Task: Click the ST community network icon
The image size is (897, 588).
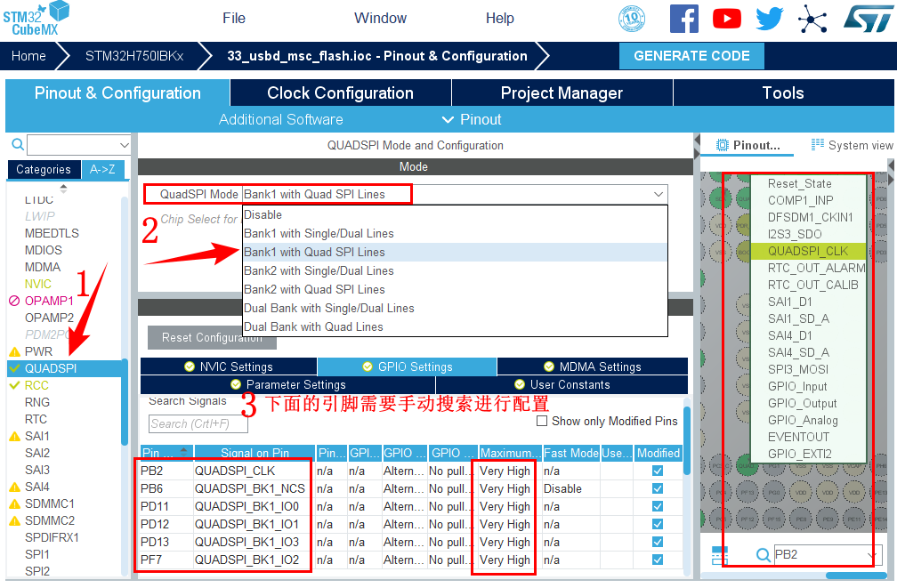Action: (812, 19)
